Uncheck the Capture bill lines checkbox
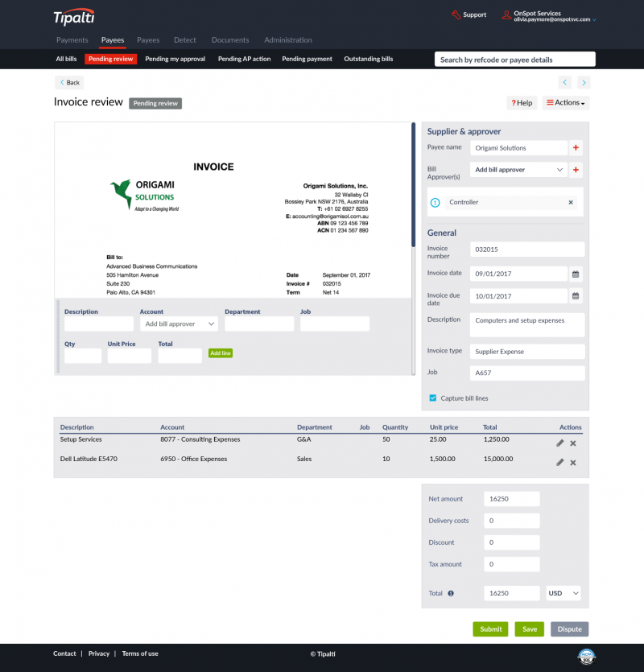Screen dimensions: 644x672 pos(432,398)
